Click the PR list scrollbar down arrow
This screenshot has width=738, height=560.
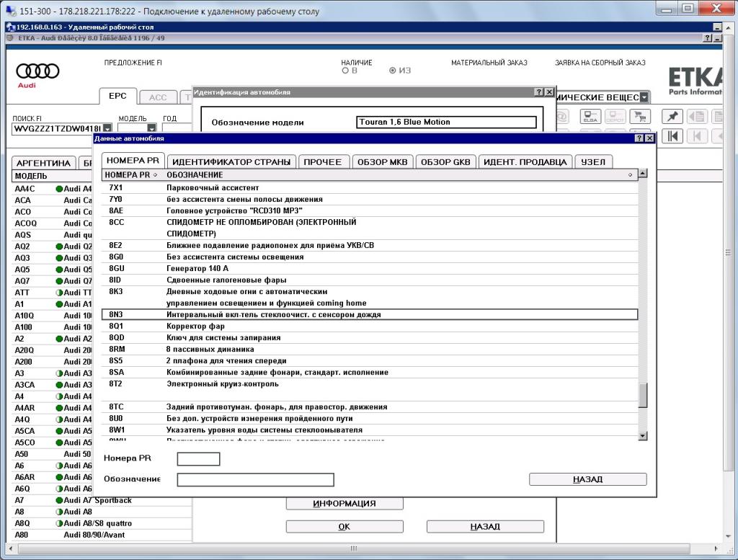pyautogui.click(x=643, y=436)
